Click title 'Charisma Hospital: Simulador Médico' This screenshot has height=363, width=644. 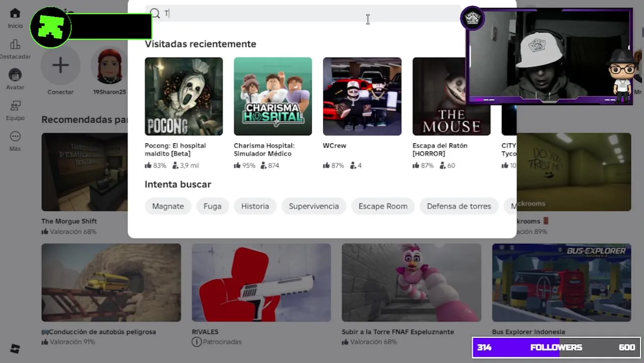[264, 149]
